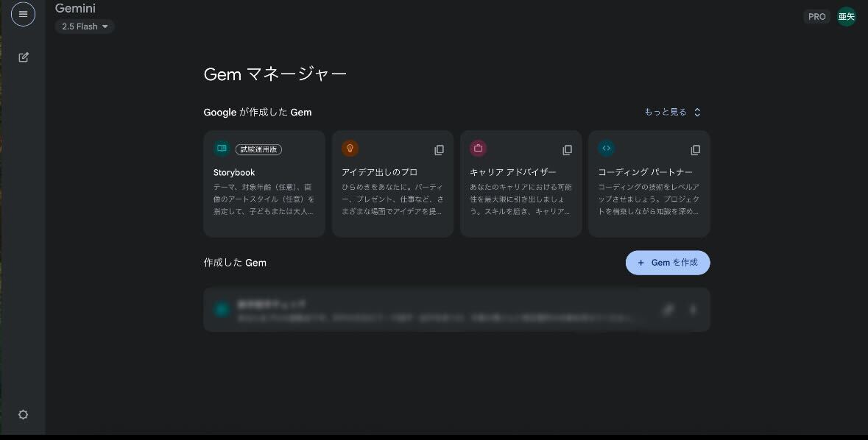This screenshot has width=868, height=440.
Task: Expand もっと見る to show more Gems
Action: coord(672,112)
